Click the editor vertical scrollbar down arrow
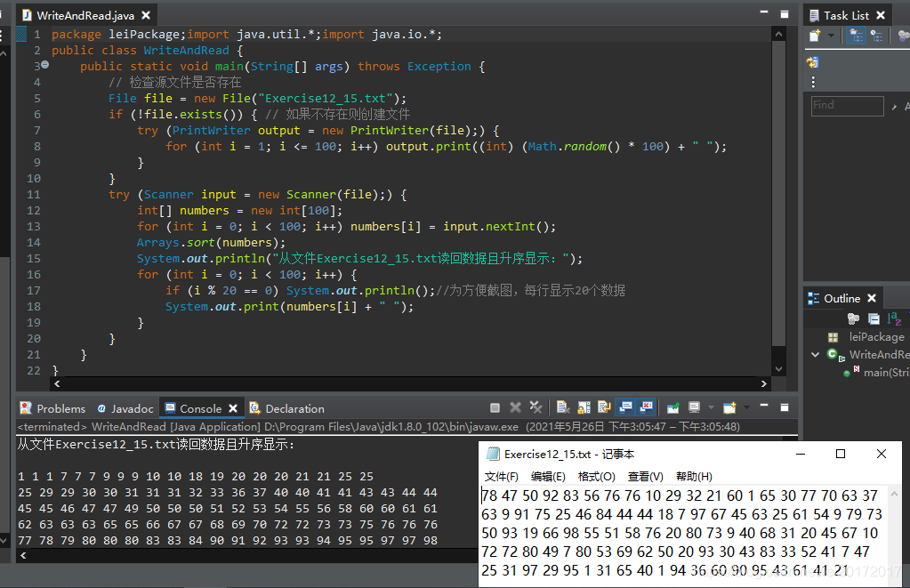This screenshot has width=910, height=588. pyautogui.click(x=778, y=368)
